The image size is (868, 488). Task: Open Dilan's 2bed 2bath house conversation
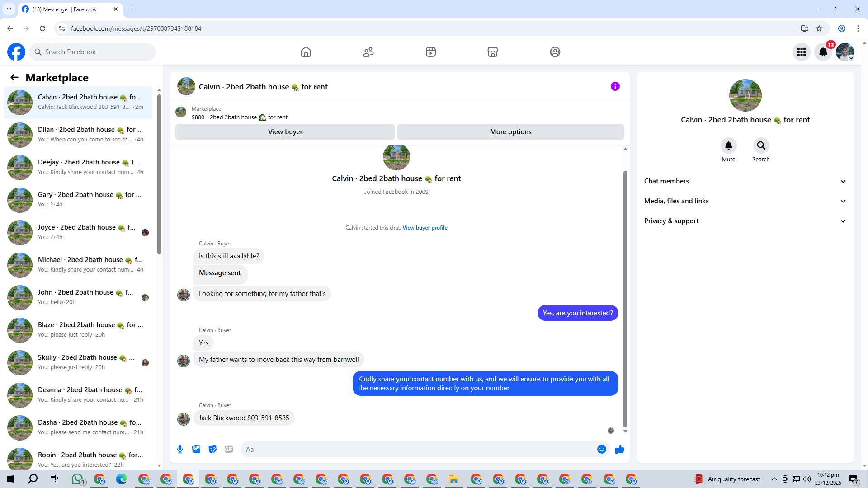point(78,135)
